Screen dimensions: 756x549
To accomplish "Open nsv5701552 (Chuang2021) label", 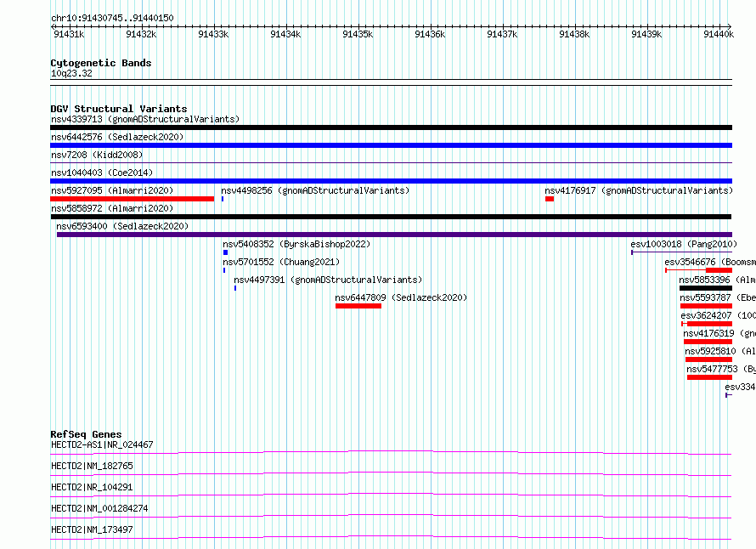I will pos(281,262).
